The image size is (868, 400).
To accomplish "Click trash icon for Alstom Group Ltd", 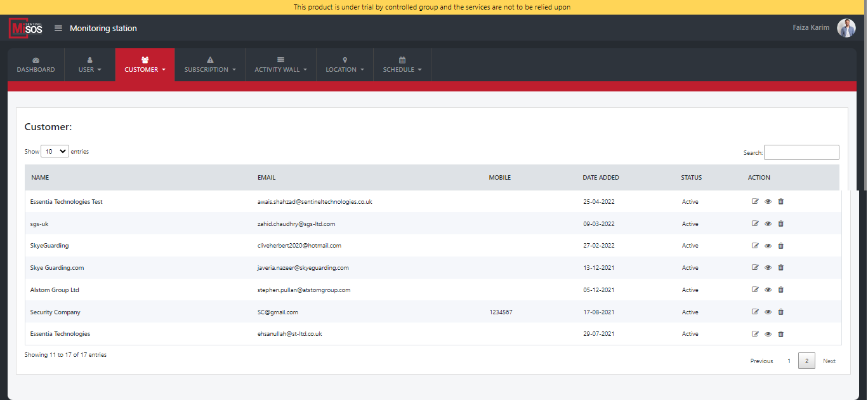I will click(781, 290).
